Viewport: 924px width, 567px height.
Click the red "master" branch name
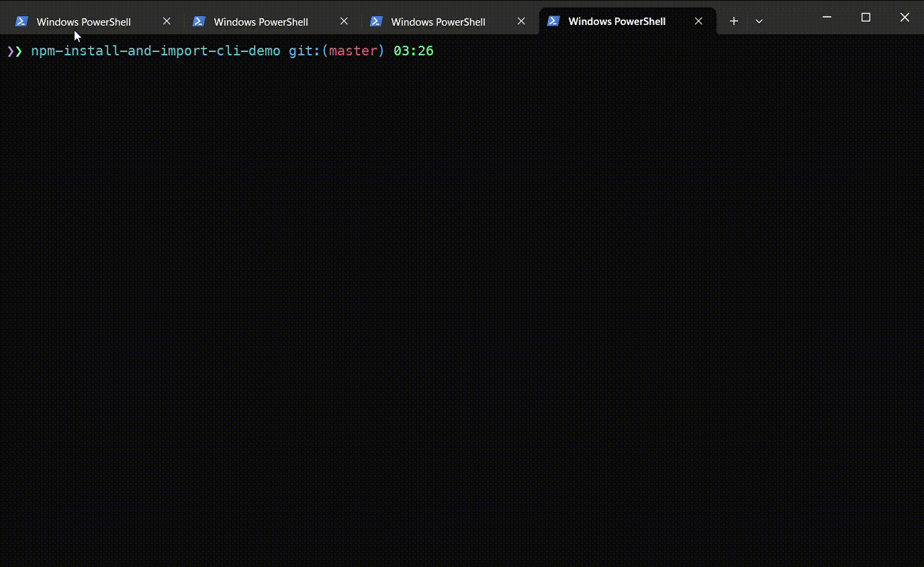pyautogui.click(x=353, y=51)
